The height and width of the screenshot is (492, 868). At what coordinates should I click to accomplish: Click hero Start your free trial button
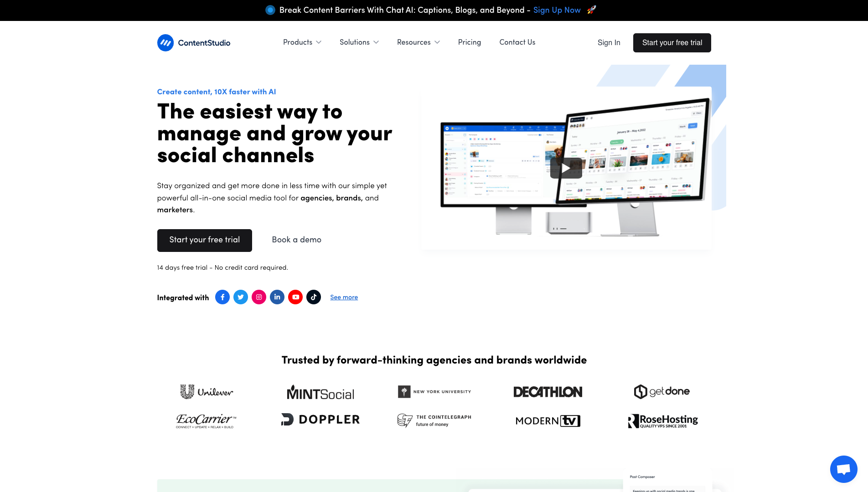205,240
